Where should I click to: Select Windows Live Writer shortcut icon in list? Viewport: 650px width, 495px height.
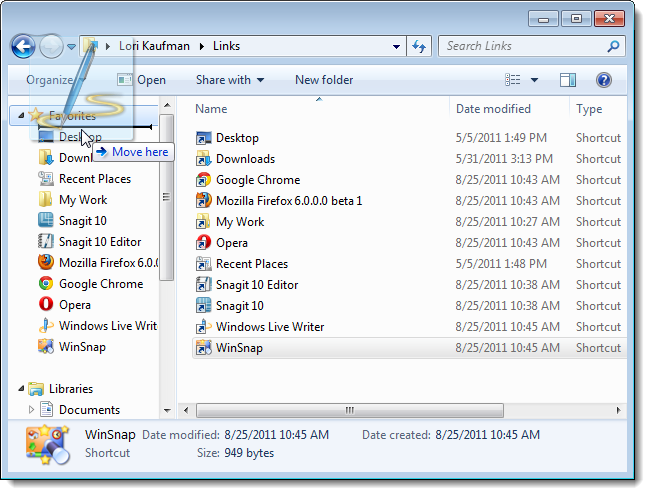click(204, 327)
